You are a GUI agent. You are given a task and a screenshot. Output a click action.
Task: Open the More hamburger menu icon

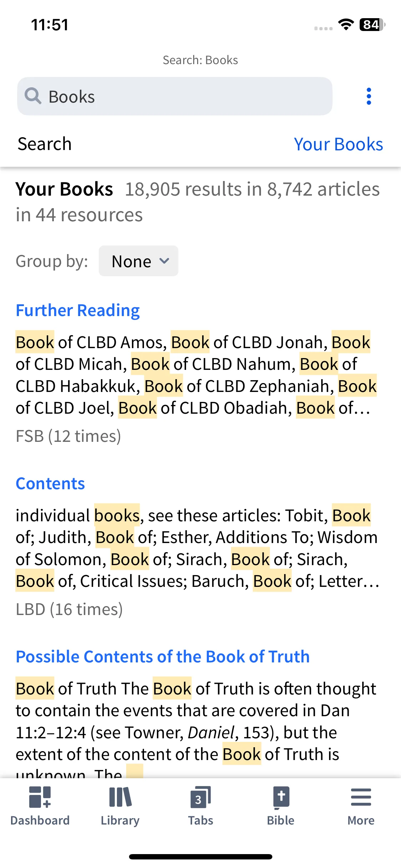[361, 797]
